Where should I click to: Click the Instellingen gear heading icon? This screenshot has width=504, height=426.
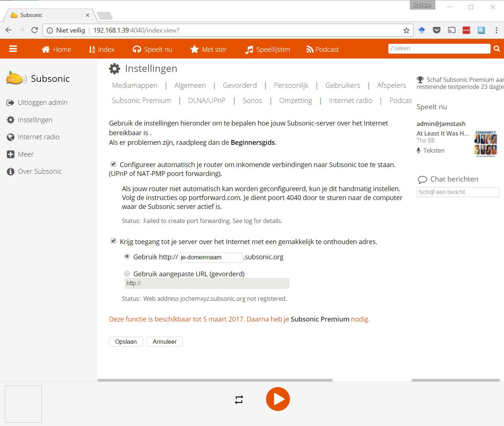click(x=115, y=69)
